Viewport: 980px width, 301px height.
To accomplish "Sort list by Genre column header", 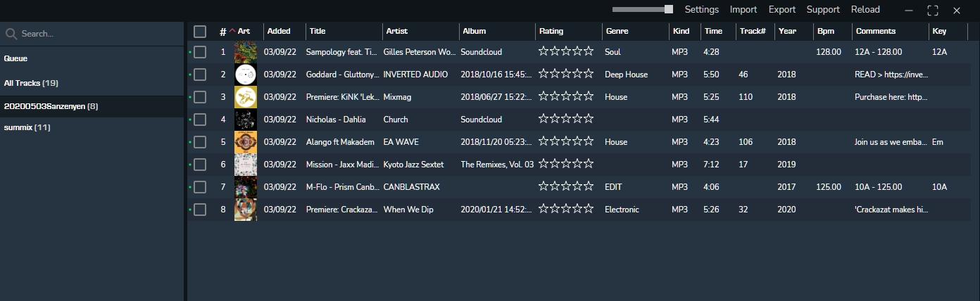I will tap(616, 31).
